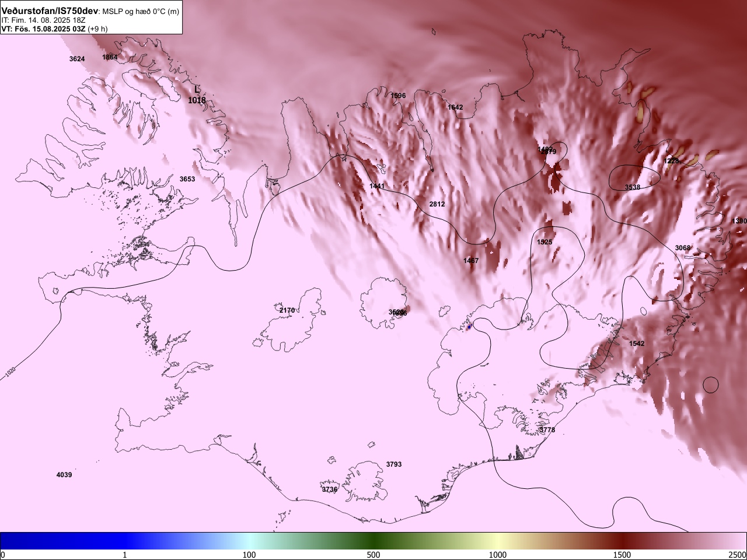Click the 1 tick on the color scale

coord(124,554)
